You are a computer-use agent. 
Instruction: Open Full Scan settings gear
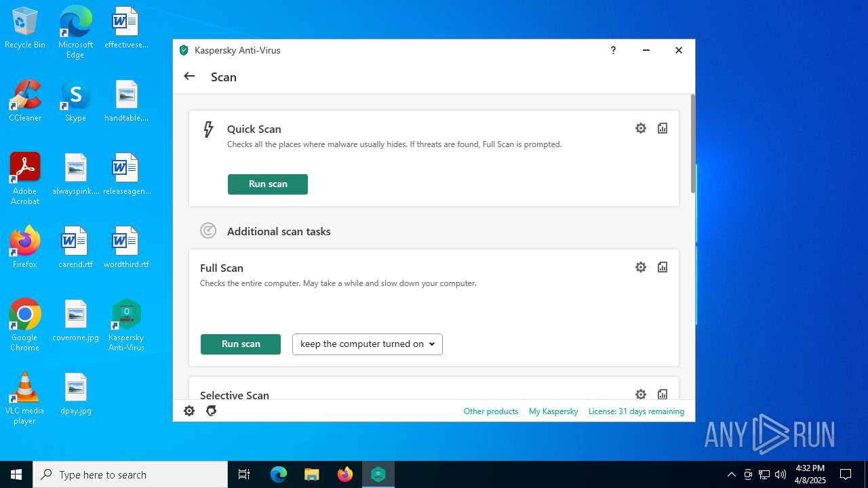pos(641,267)
